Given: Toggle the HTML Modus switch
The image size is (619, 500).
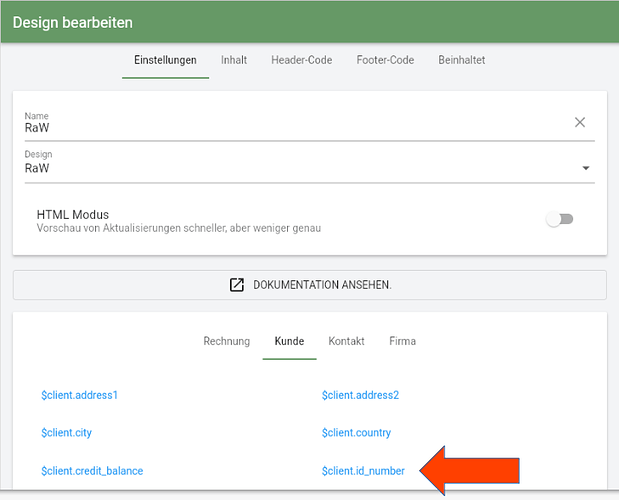Looking at the screenshot, I should click(559, 219).
